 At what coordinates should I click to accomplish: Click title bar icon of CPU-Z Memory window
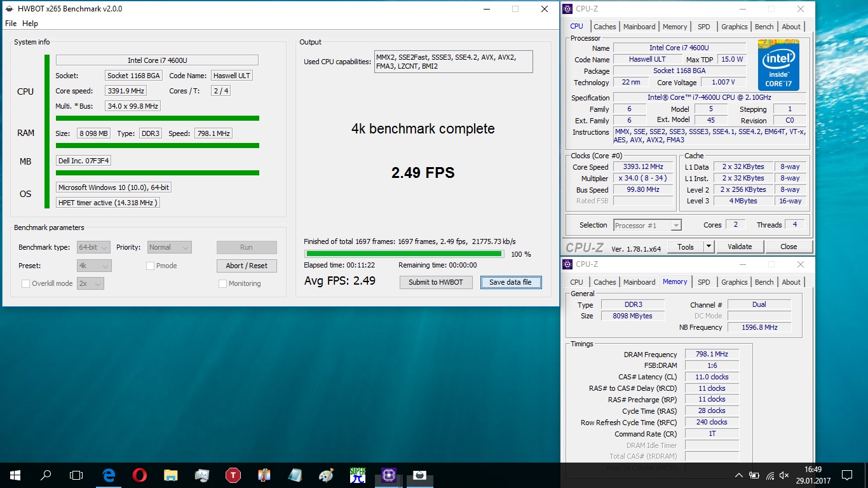coord(567,264)
